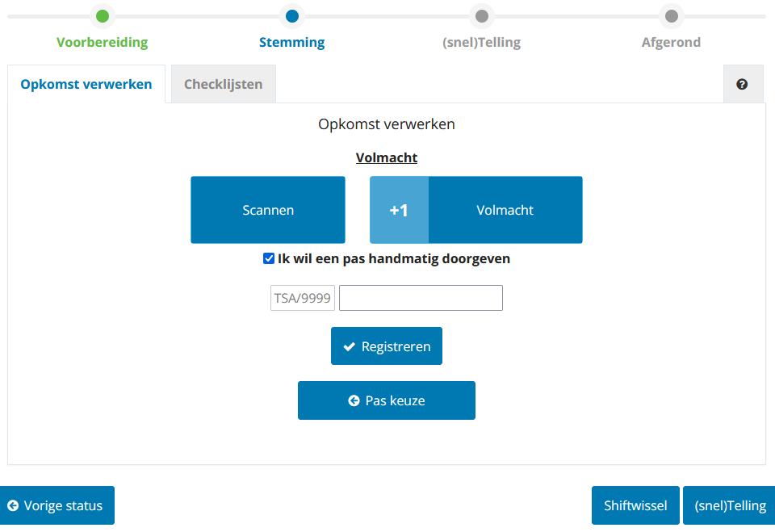
Task: Focus the empty pass number input field
Action: point(421,298)
